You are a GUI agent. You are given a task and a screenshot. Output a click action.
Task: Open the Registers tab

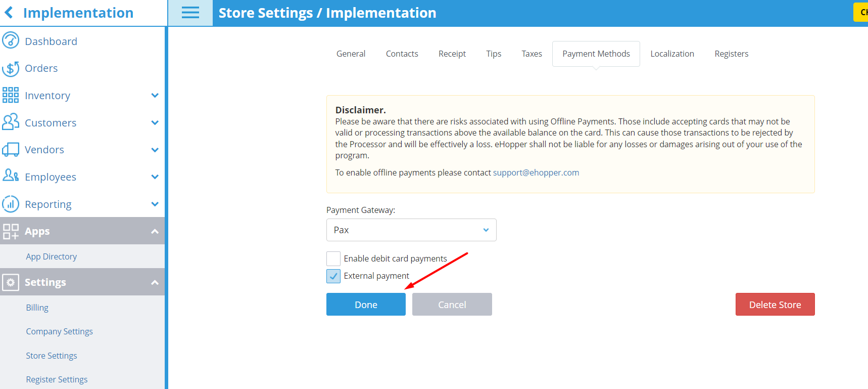pos(731,54)
